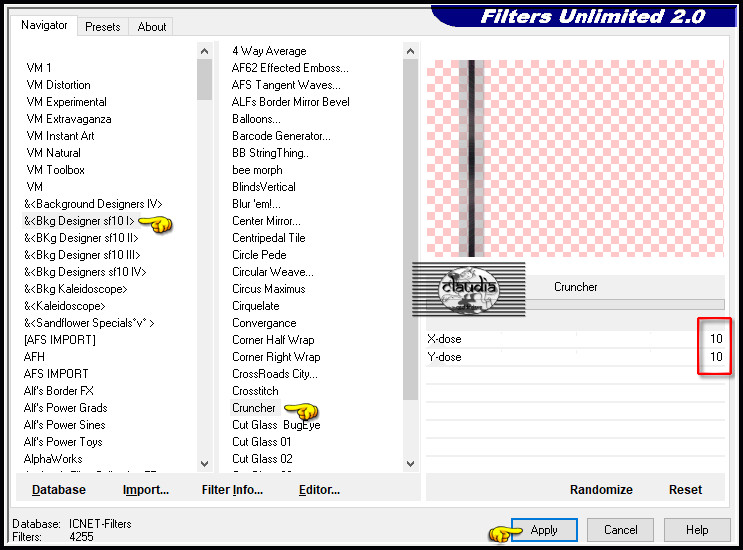This screenshot has height=550, width=743.
Task: Choose 4 Way Average filter
Action: [269, 51]
